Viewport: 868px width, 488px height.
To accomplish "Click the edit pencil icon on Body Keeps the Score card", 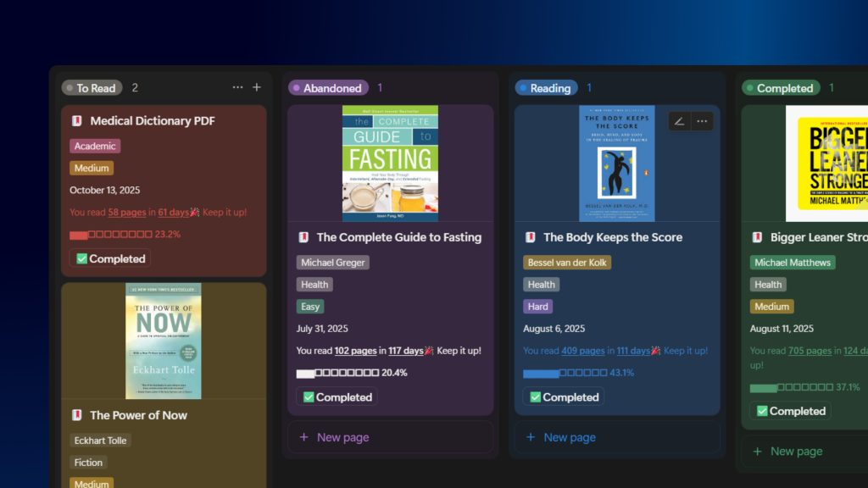I will (679, 121).
